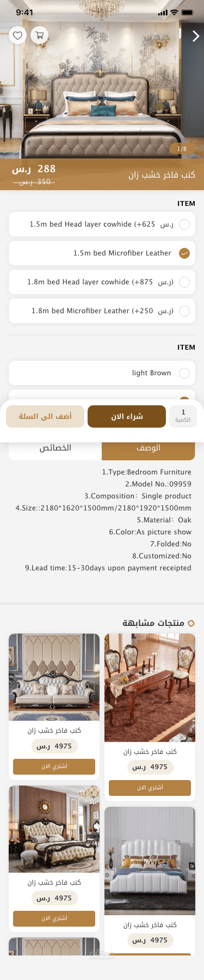Screen dimensions: 204x980
Task: Open the white bed product thumbnail
Action: (150, 861)
